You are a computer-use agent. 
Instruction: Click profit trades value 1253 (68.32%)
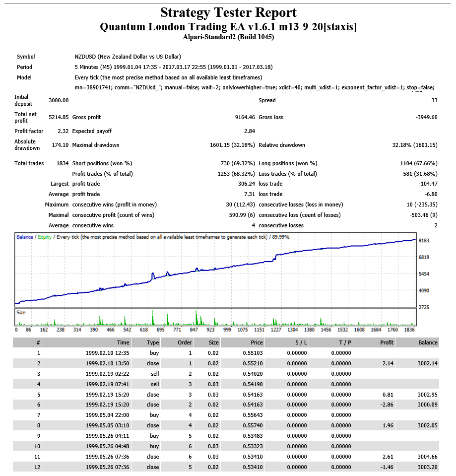point(236,174)
